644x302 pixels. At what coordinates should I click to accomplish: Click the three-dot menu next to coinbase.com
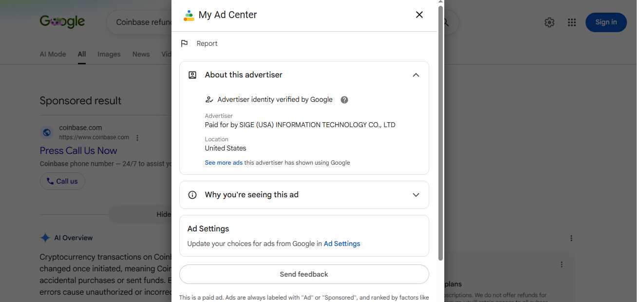137,138
